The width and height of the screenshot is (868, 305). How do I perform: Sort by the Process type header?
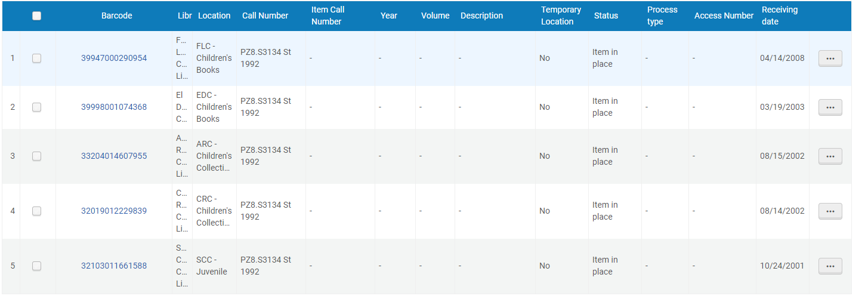tap(662, 16)
